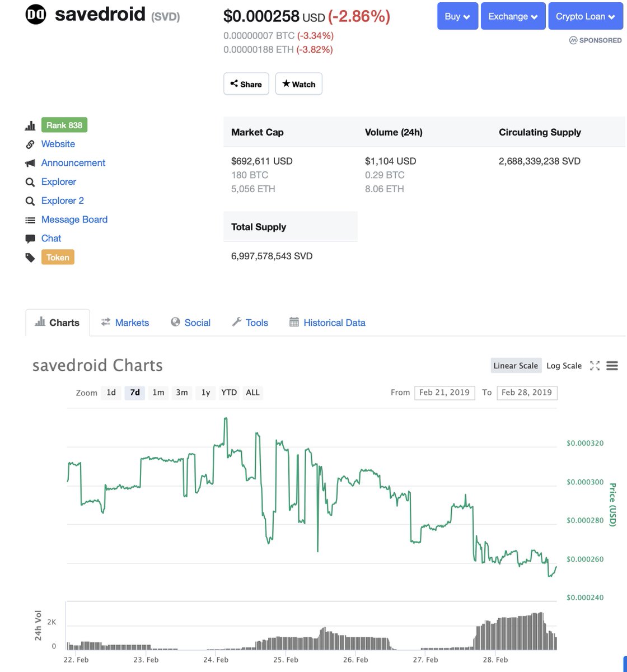Open the Crypto Loan dropdown
This screenshot has height=672, width=627.
coord(586,16)
